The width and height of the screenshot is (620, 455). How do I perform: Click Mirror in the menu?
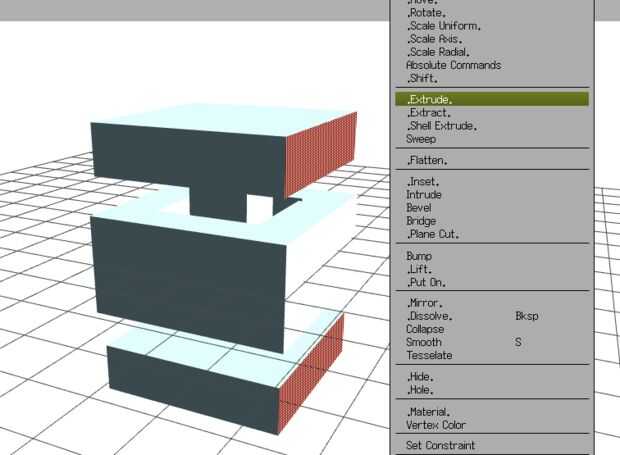[x=492, y=303]
